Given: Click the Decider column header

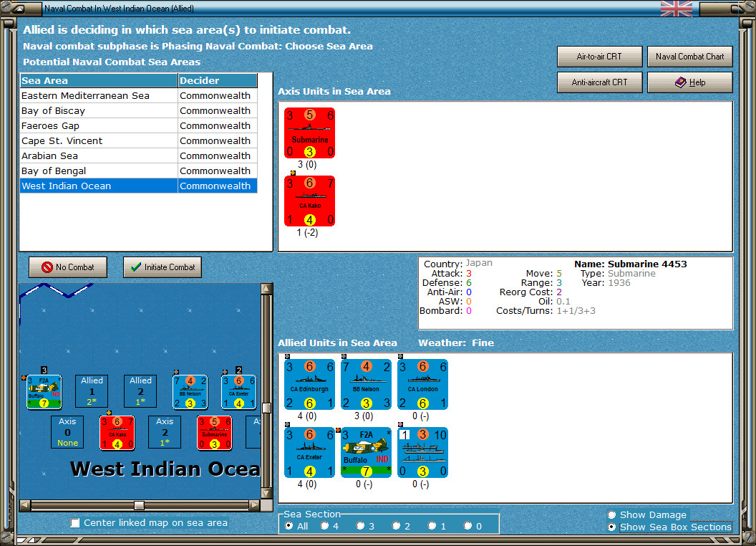Looking at the screenshot, I should pos(218,81).
